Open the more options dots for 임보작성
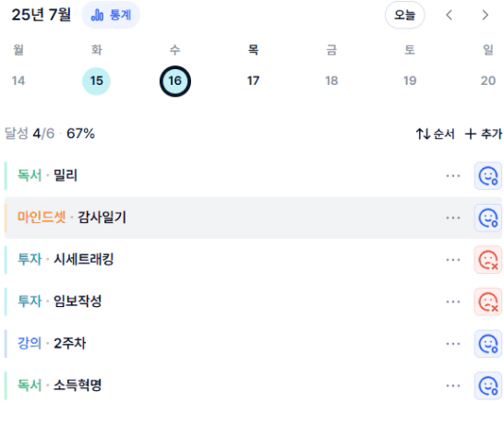 (453, 302)
